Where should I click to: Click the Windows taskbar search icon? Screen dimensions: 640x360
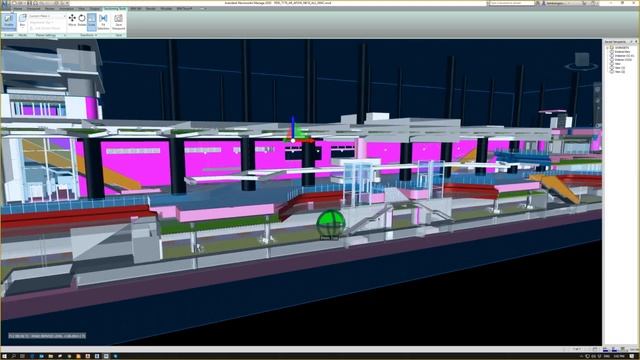point(13,356)
